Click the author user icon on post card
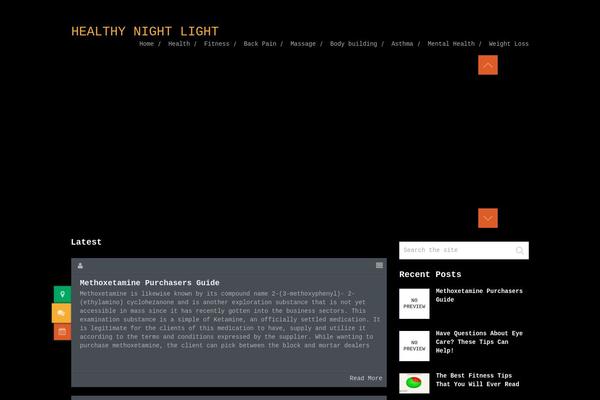The width and height of the screenshot is (600, 400). [x=80, y=265]
